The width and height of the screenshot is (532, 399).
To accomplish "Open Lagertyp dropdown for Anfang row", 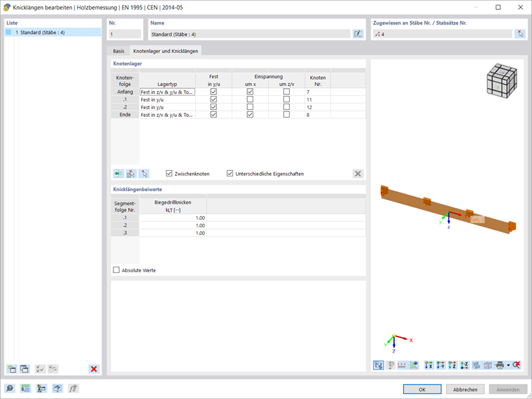I will (167, 92).
